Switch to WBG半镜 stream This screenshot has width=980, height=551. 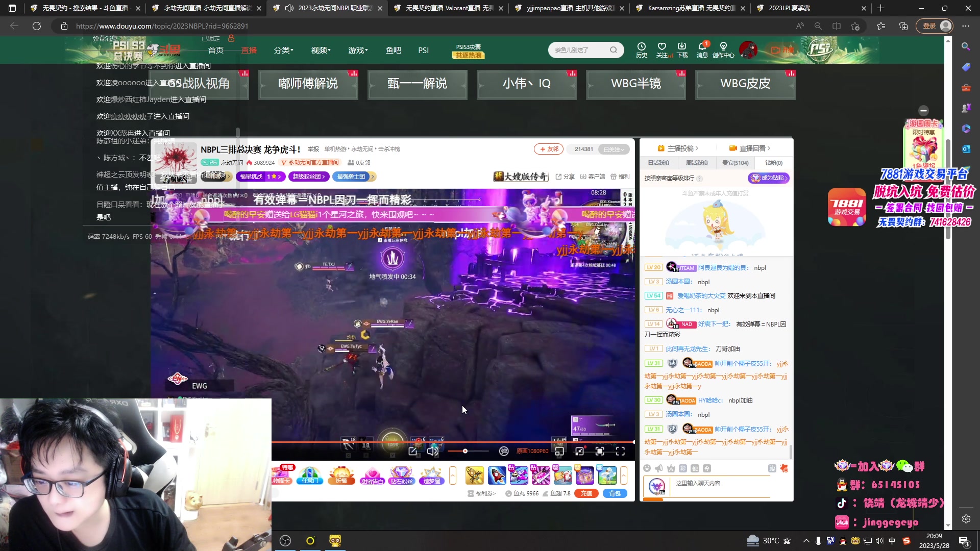pos(636,84)
